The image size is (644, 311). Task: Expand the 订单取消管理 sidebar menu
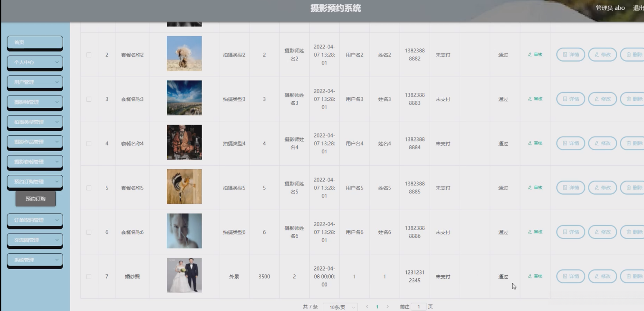click(35, 220)
